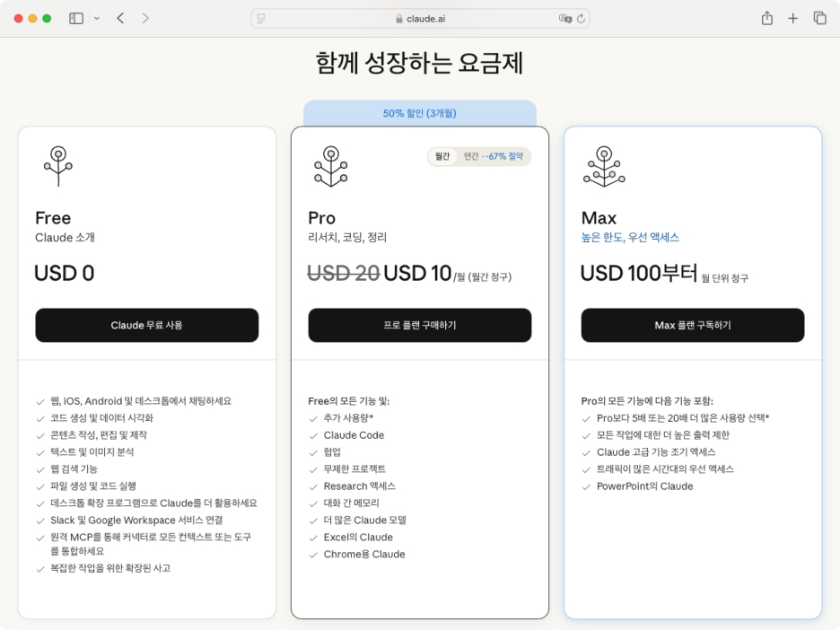Click Slack 및 Google Workspace 서비스 연결 feature
The width and height of the screenshot is (840, 630).
pyautogui.click(x=136, y=521)
